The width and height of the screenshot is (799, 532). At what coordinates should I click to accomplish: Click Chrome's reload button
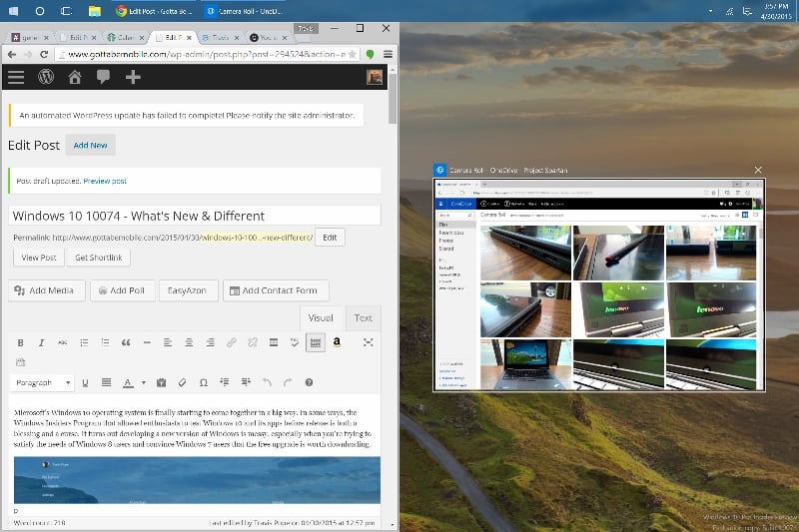44,55
